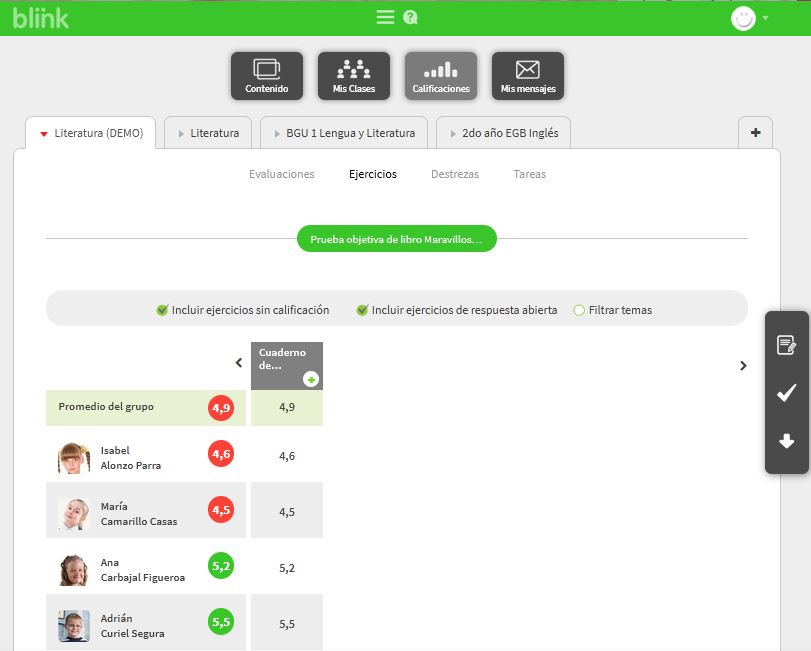Open the Calificaciones section

441,76
